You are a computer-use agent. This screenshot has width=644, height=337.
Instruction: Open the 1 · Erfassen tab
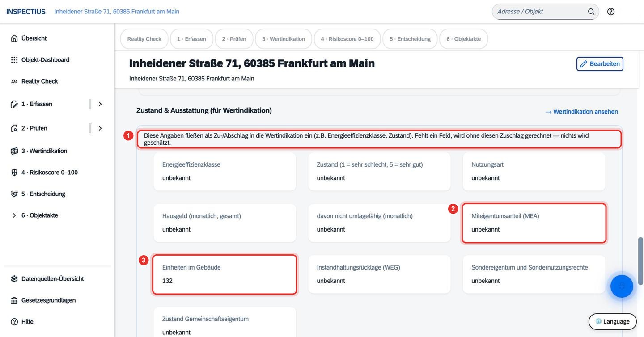coord(191,39)
